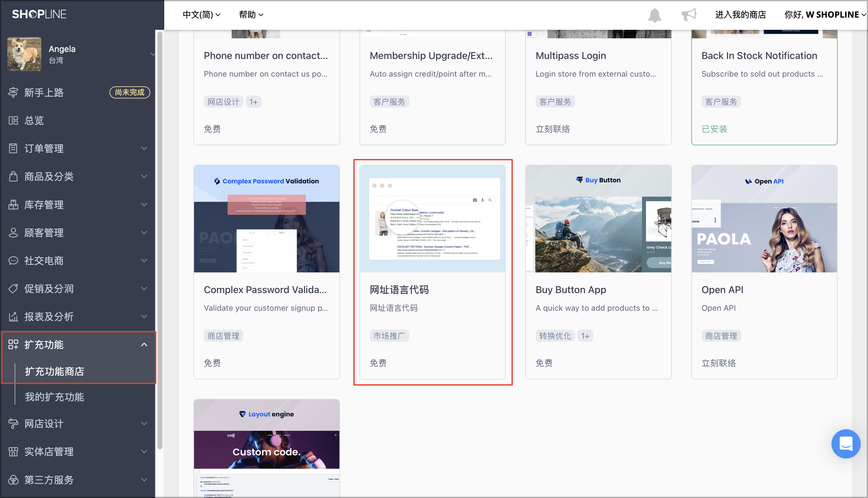Viewport: 868px width, 498px height.
Task: Click the Open API PAOLA thumbnail
Action: click(x=764, y=219)
